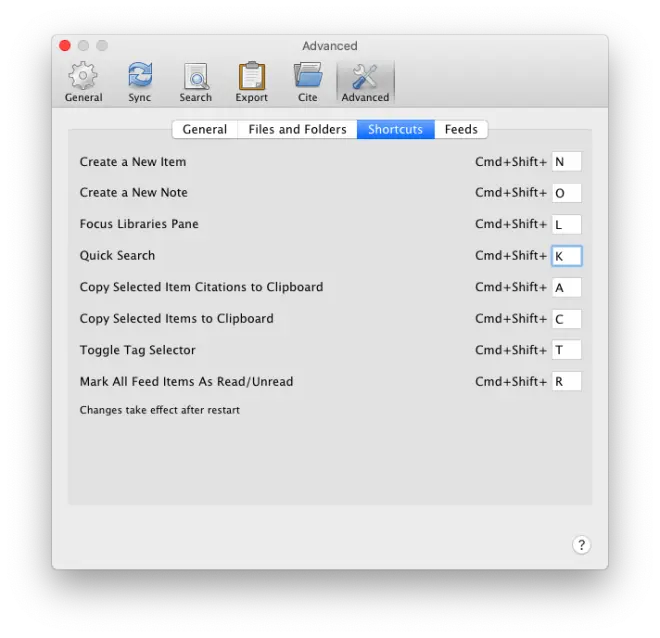Image resolution: width=660 pixels, height=638 pixels.
Task: Switch to the General sub-tab
Action: point(205,129)
